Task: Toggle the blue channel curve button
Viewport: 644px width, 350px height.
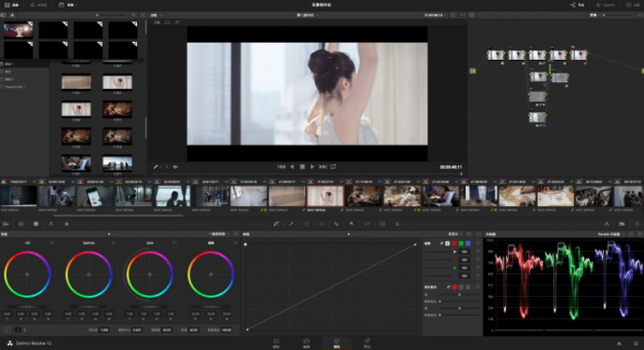Action: [468, 244]
